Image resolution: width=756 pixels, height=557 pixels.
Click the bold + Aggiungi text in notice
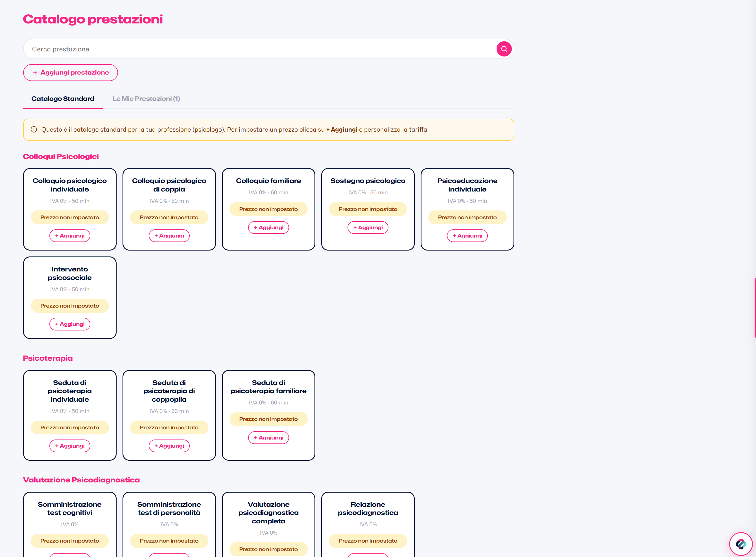[342, 129]
